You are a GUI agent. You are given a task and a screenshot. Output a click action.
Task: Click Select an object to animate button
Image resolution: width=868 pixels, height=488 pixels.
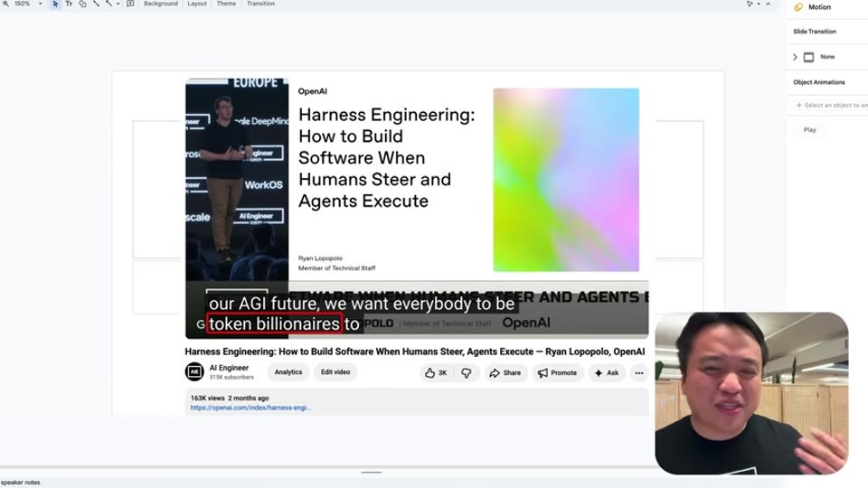pos(831,105)
